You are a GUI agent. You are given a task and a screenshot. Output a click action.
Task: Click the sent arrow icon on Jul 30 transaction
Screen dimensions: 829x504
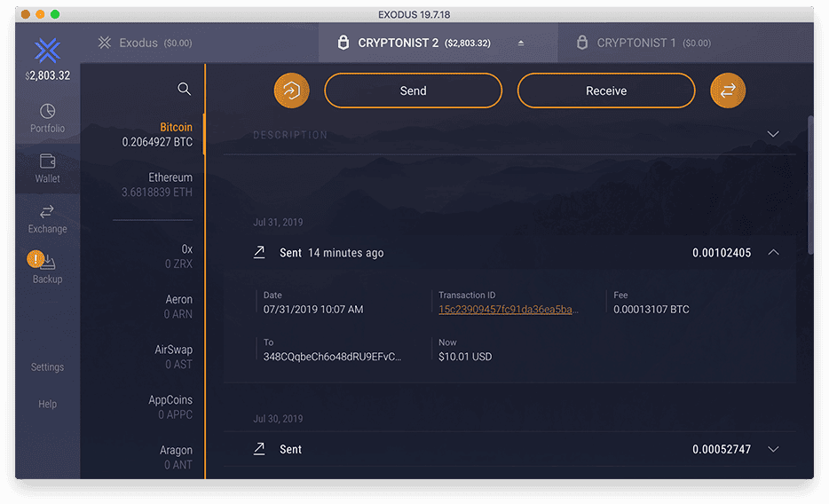tap(259, 449)
